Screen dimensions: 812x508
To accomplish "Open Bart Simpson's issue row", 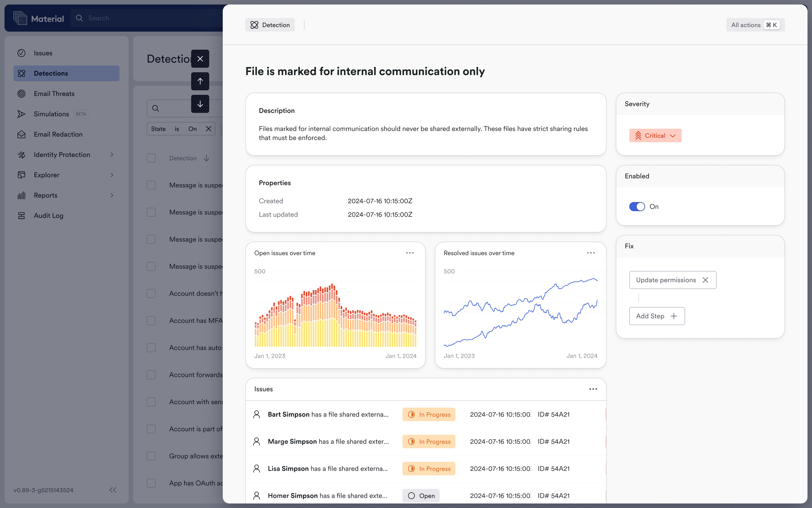I will click(425, 415).
